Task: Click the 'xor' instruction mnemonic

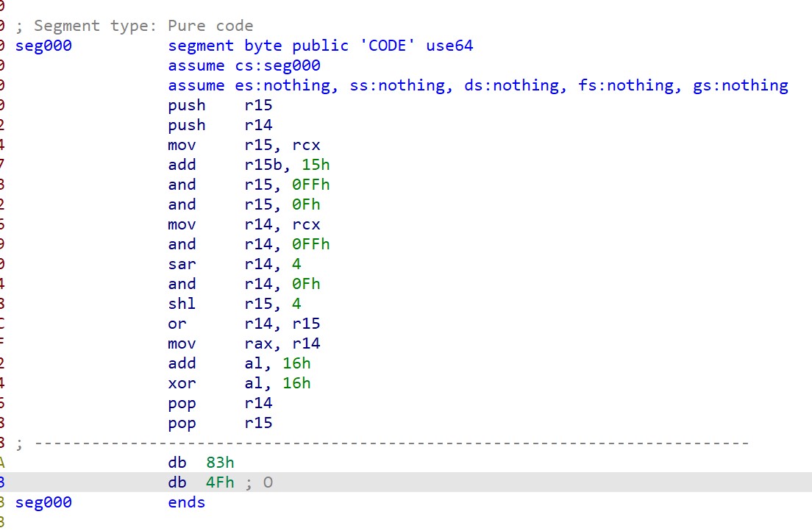Action: (x=182, y=383)
